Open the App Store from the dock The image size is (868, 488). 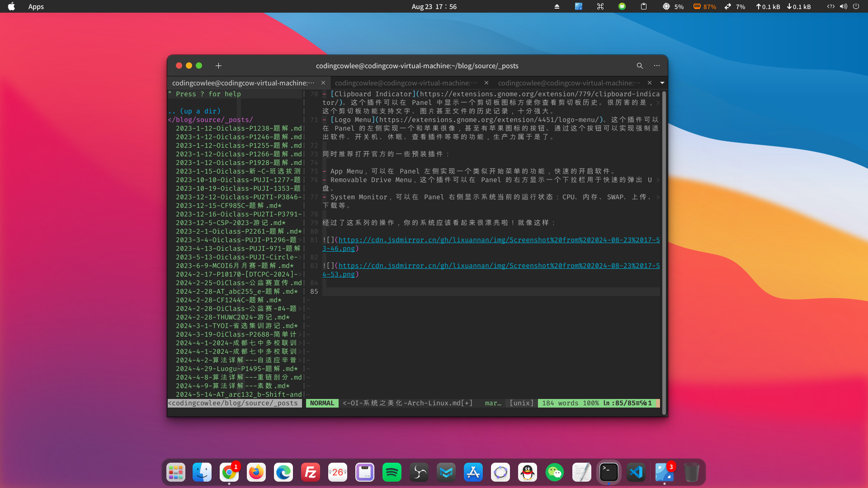click(x=473, y=472)
